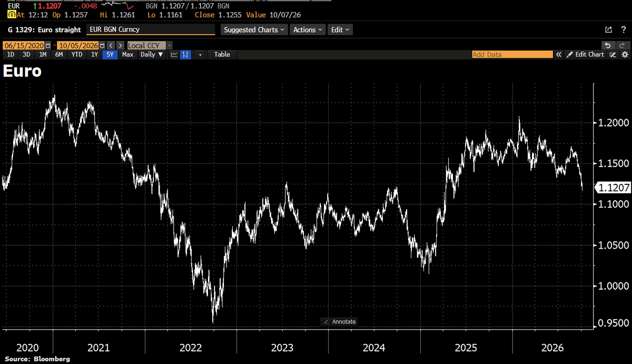Click the Annotate button on chart

pos(339,321)
